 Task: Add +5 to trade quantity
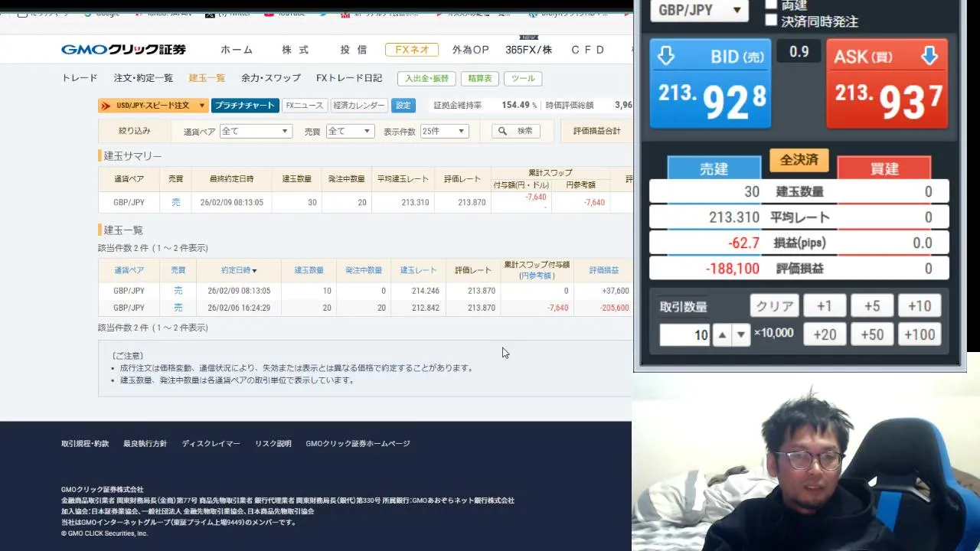point(872,306)
